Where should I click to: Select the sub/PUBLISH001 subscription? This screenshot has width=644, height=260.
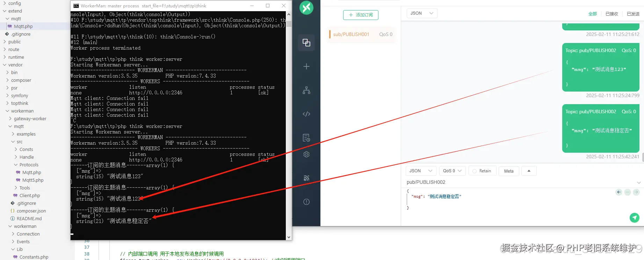point(361,34)
